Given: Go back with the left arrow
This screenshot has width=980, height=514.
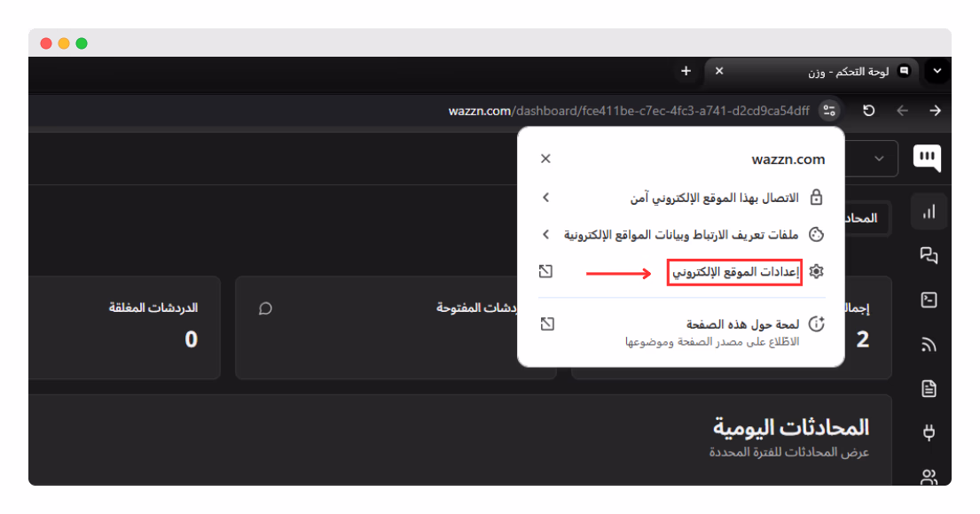Looking at the screenshot, I should tap(902, 111).
